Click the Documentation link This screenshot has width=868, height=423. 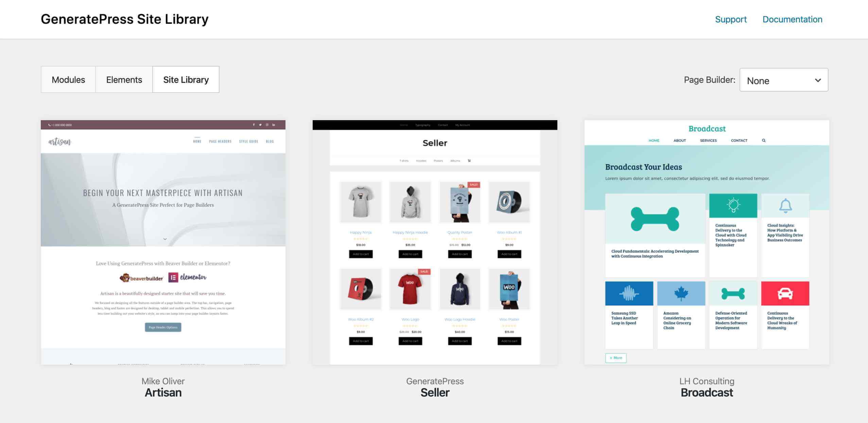(x=792, y=19)
